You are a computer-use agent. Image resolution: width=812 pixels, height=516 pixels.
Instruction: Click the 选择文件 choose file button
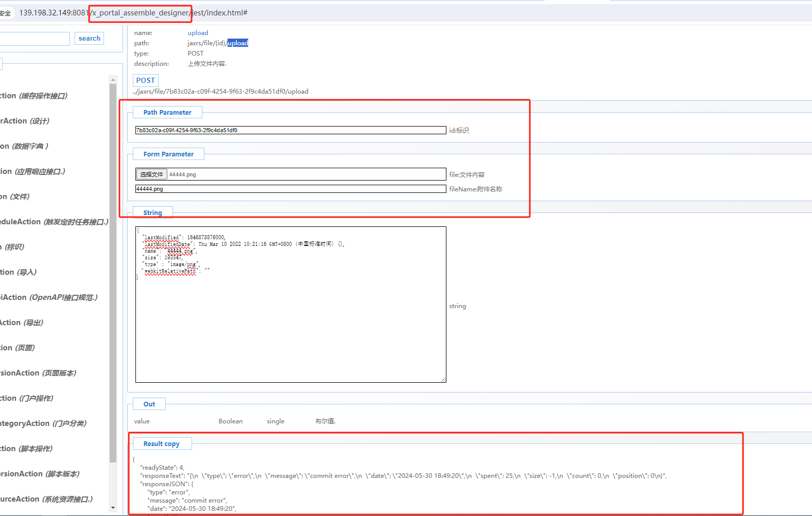point(151,174)
